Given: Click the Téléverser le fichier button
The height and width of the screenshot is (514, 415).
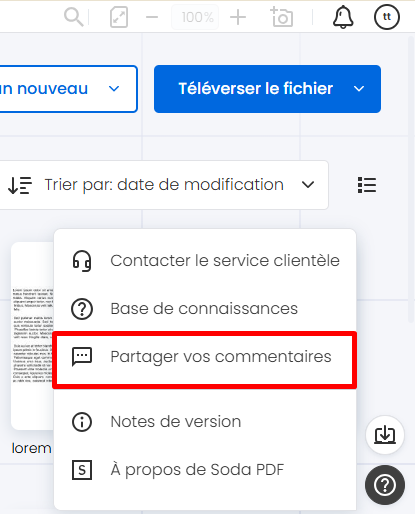Looking at the screenshot, I should (x=255, y=89).
